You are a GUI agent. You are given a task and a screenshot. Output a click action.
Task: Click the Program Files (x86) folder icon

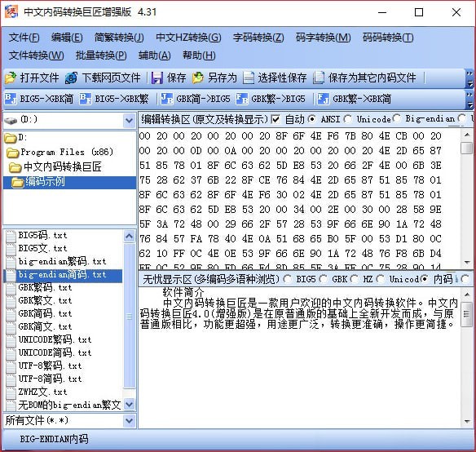pos(13,153)
